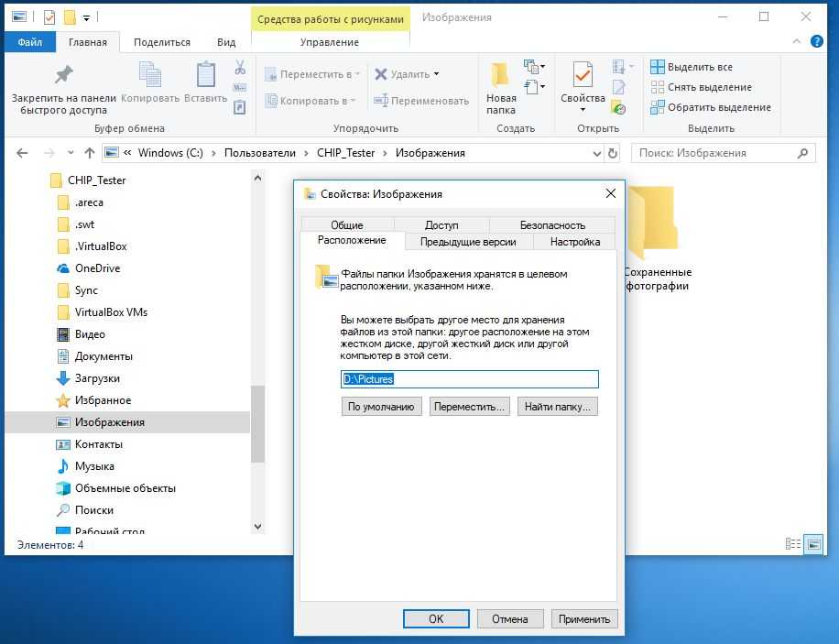The image size is (839, 644).
Task: Refresh the current folder view
Action: pyautogui.click(x=613, y=153)
